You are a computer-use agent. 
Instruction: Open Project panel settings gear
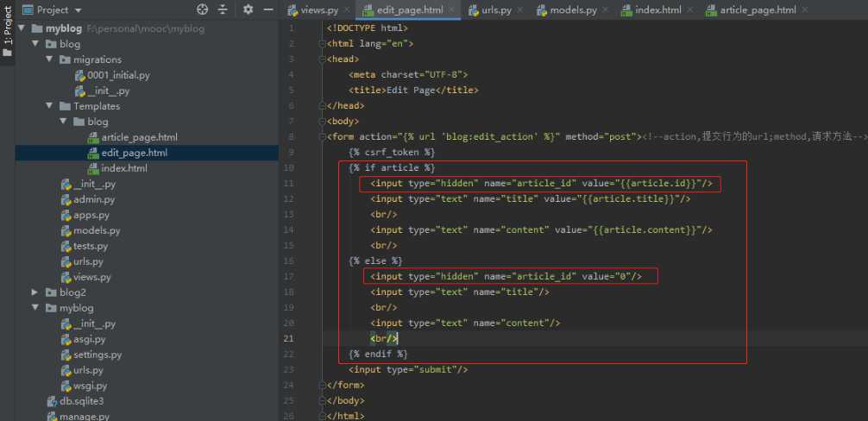(x=248, y=9)
